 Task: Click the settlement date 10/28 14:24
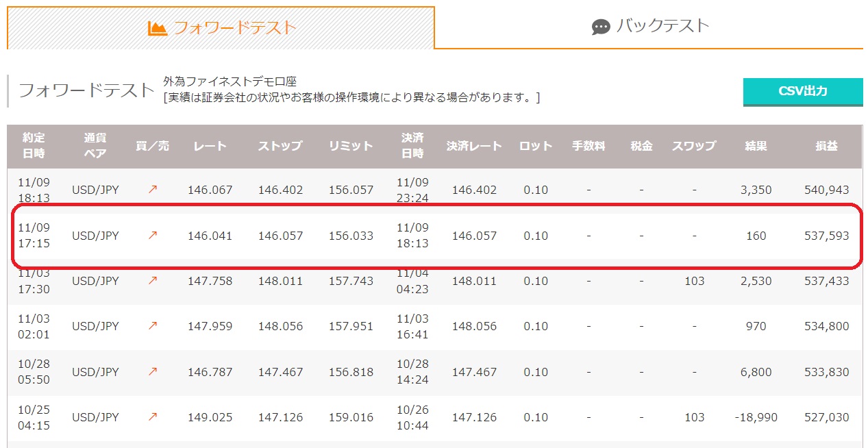(412, 372)
